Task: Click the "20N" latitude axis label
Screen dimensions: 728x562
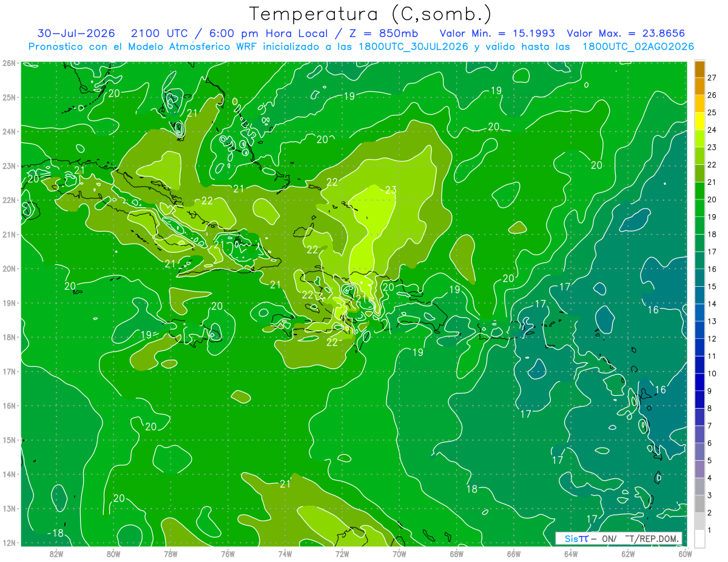Action: click(x=8, y=269)
